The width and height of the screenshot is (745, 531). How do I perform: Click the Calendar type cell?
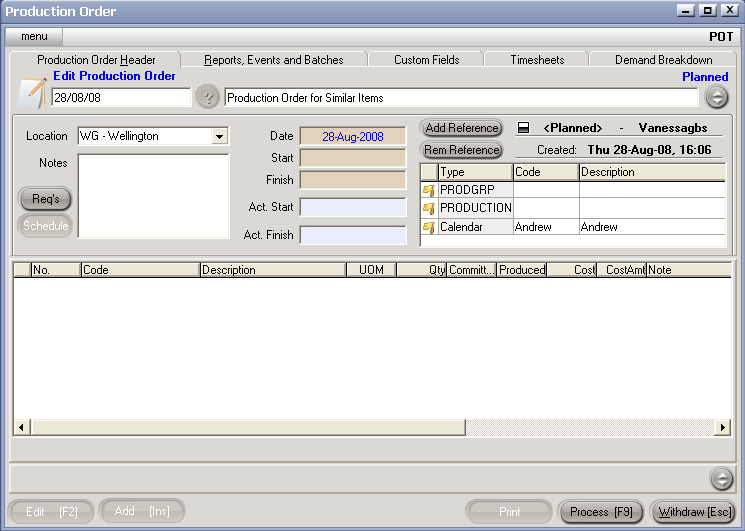[x=475, y=227]
